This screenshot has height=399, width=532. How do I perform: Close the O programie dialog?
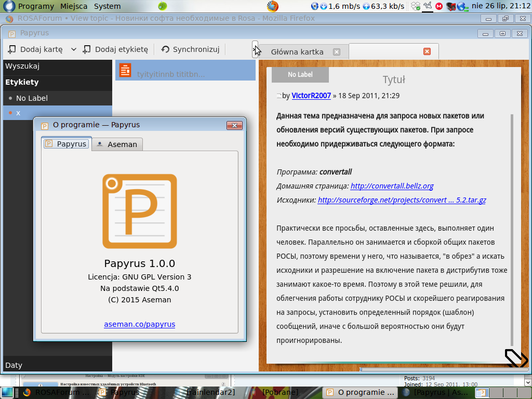pyautogui.click(x=234, y=125)
